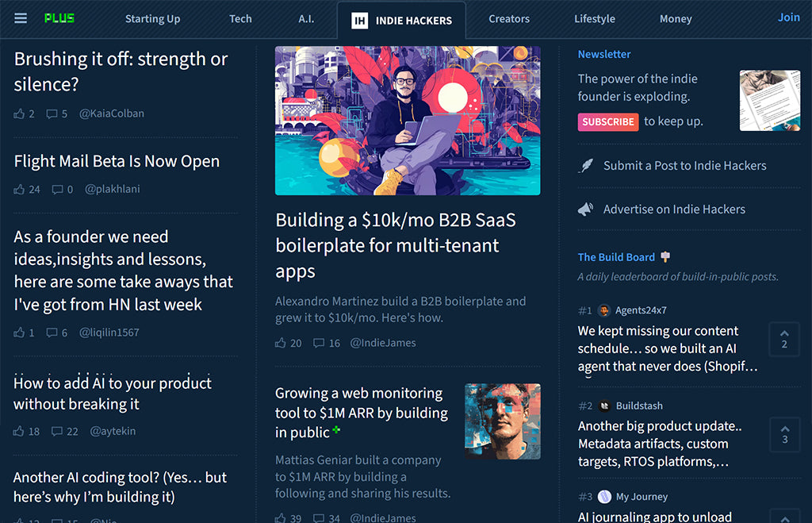The width and height of the screenshot is (812, 523).
Task: Click the feather icon beside Submit a Post
Action: [585, 166]
